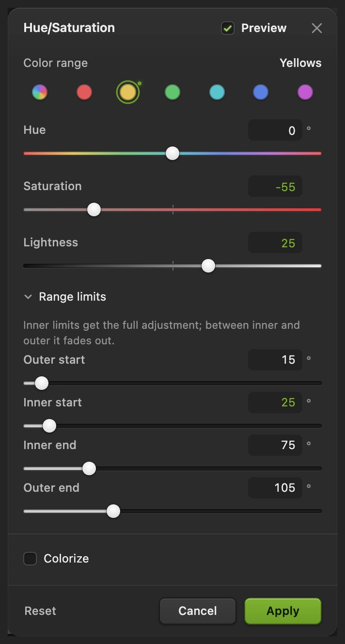Toggle the Preview checkbox
Image resolution: width=345 pixels, height=644 pixels.
pos(228,28)
